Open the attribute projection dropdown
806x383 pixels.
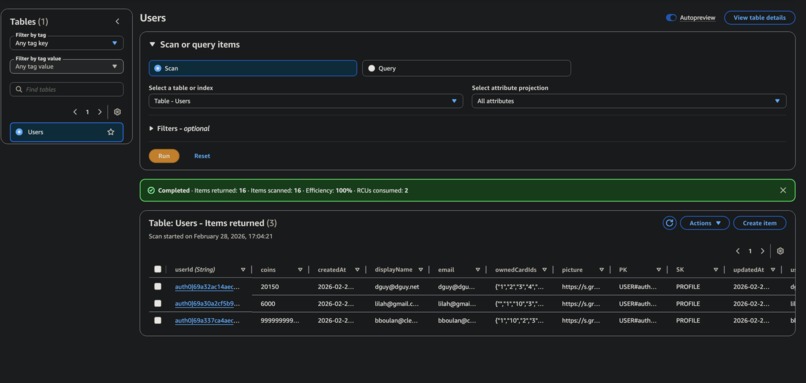point(629,101)
